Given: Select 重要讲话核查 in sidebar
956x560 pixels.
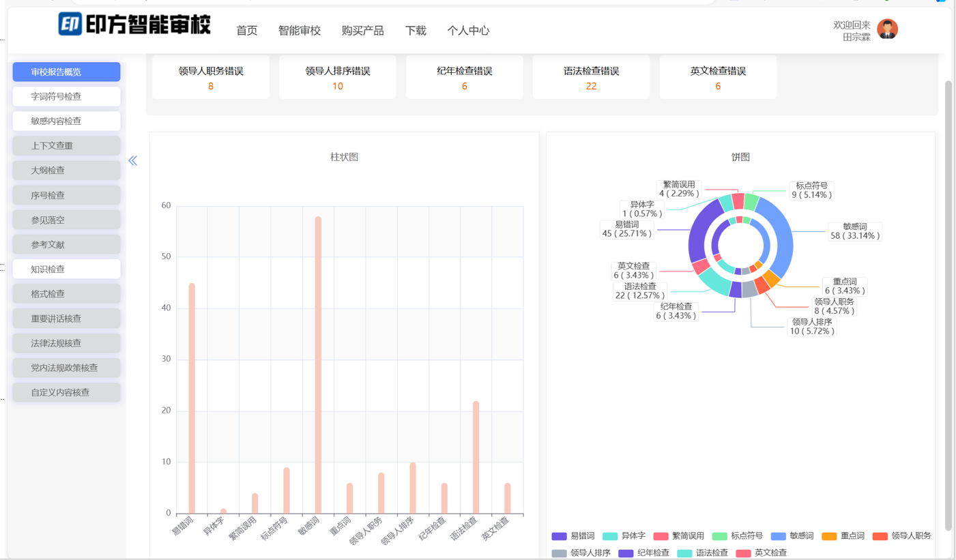Looking at the screenshot, I should 66,319.
